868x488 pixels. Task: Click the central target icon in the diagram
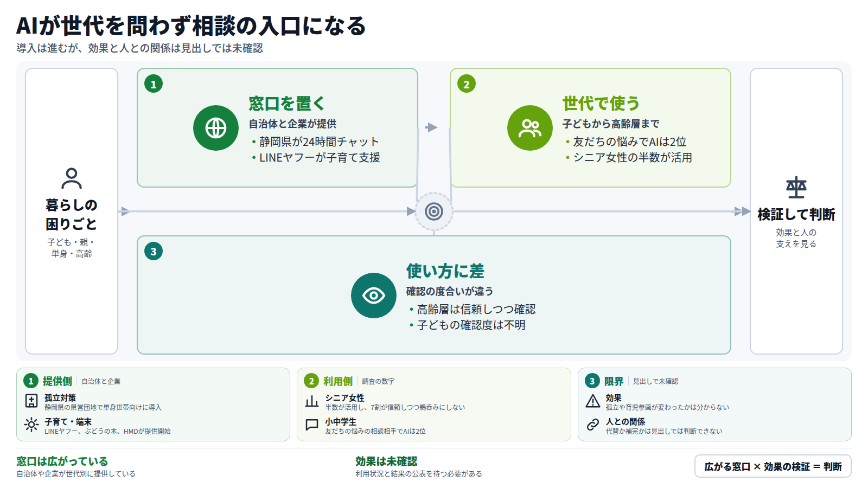[434, 211]
